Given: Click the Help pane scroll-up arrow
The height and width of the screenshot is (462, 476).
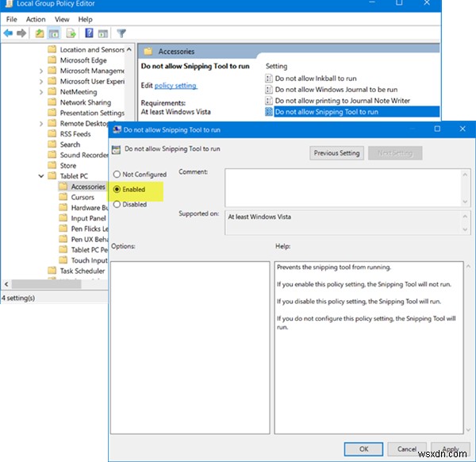Looking at the screenshot, I should (x=468, y=267).
